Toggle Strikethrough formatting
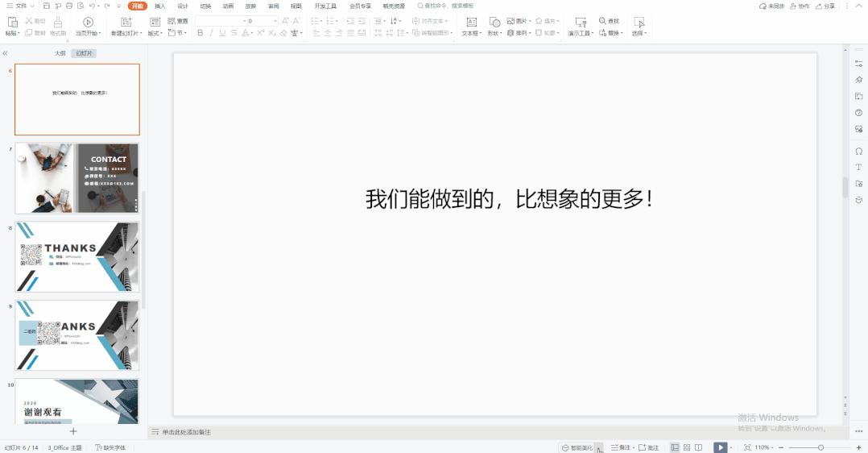The width and height of the screenshot is (868, 453). tap(234, 33)
